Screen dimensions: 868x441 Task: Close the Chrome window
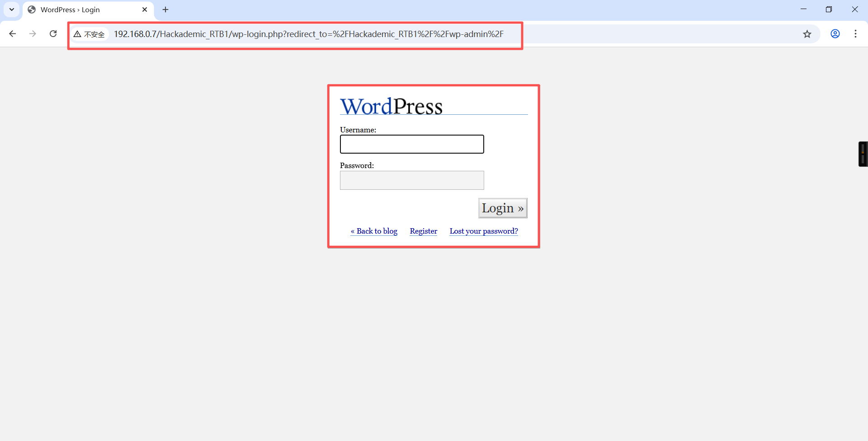[x=854, y=9]
